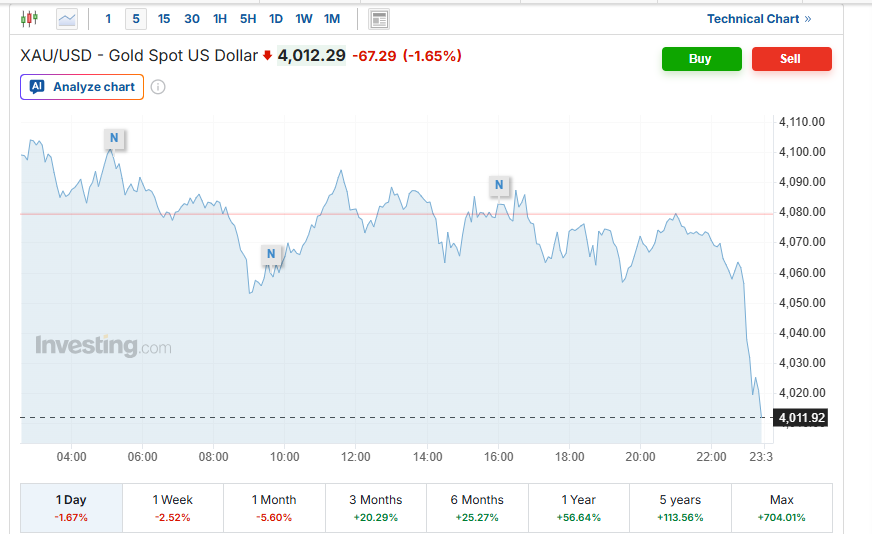This screenshot has width=872, height=534.
Task: Open the news layout icon in toolbar
Action: pos(379,19)
